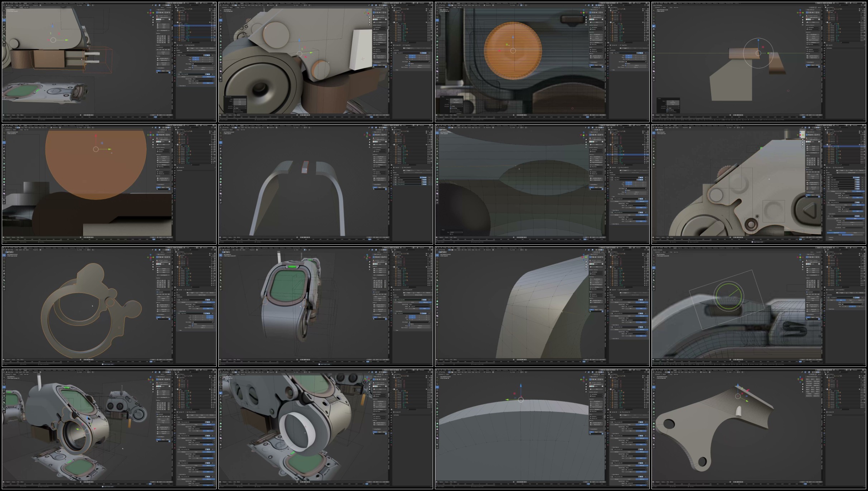The width and height of the screenshot is (868, 491).
Task: Open the frame with brown box and two white prongs
Action: click(x=109, y=62)
